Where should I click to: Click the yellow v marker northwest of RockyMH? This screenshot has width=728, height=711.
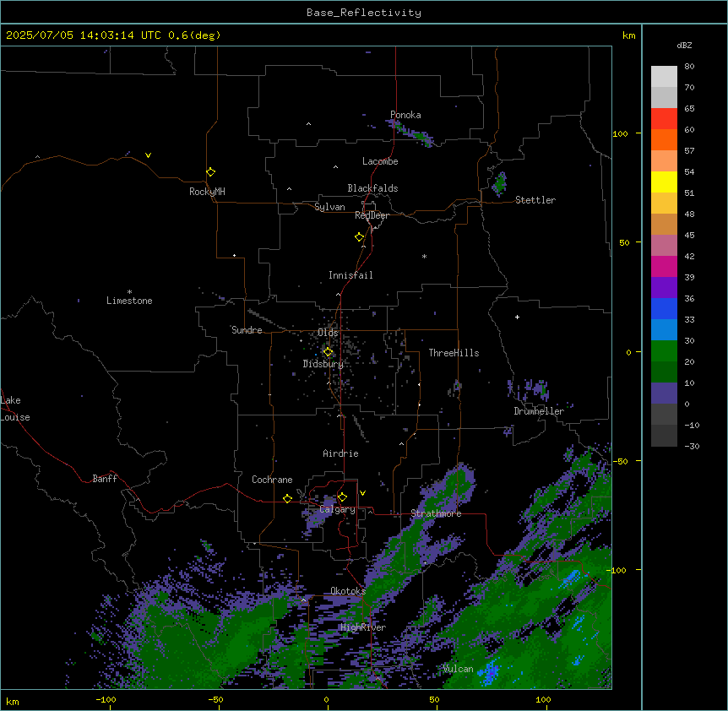[148, 155]
